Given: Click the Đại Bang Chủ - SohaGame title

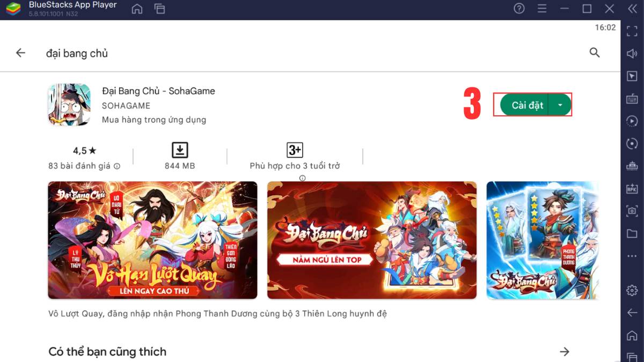Looking at the screenshot, I should [x=158, y=91].
